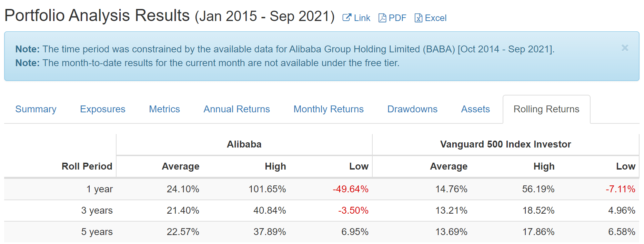Select the Drawdowns tab
Viewport: 644px width, 244px height.
(x=412, y=109)
